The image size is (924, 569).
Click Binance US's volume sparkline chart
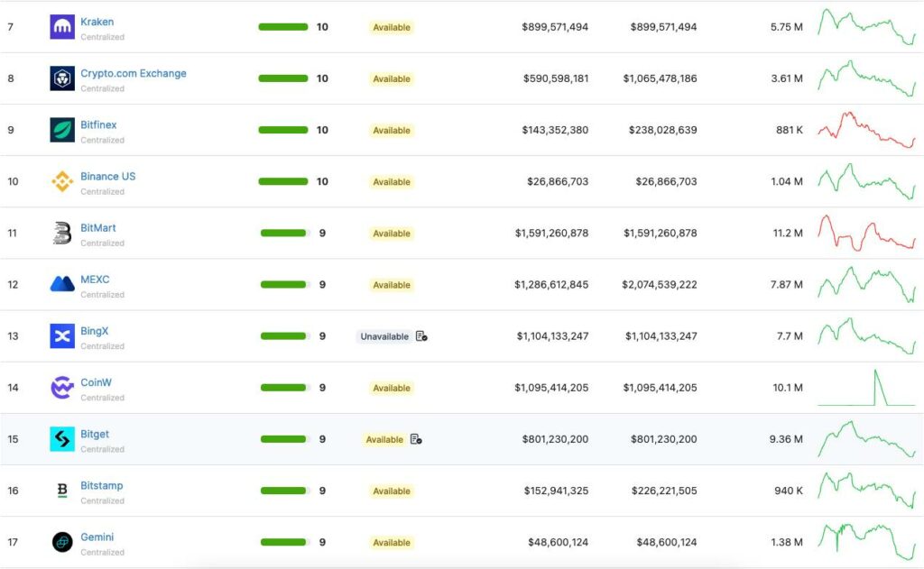[x=867, y=181]
